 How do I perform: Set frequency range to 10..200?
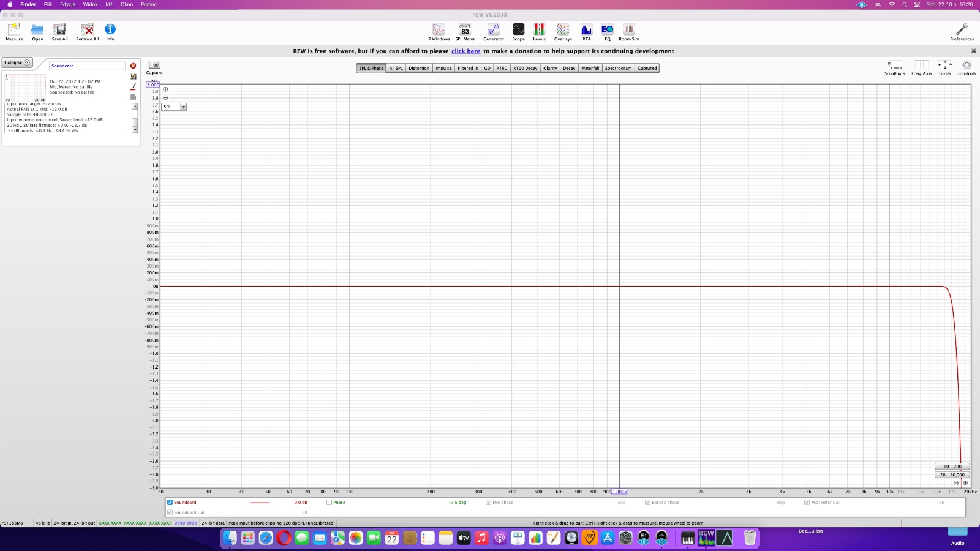coord(952,467)
